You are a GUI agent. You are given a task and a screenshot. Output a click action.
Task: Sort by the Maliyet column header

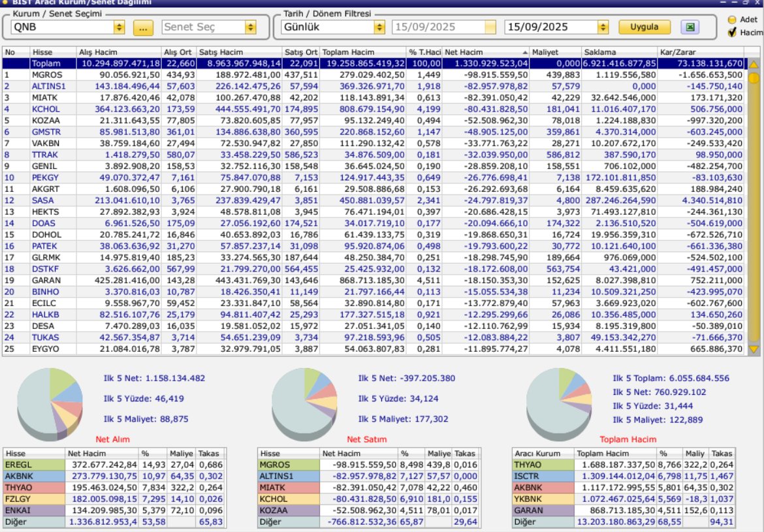point(555,52)
